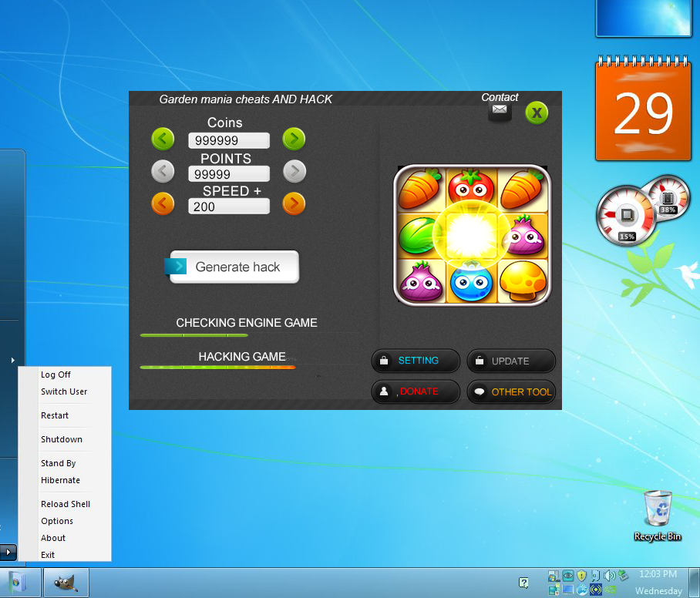Choose Restart from the power menu
This screenshot has height=598, width=700.
55,415
